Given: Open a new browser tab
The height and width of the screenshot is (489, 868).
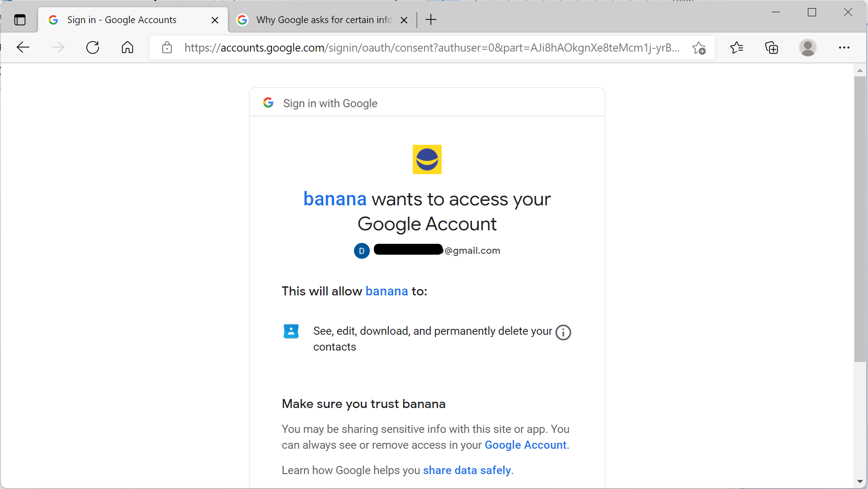Looking at the screenshot, I should click(431, 19).
